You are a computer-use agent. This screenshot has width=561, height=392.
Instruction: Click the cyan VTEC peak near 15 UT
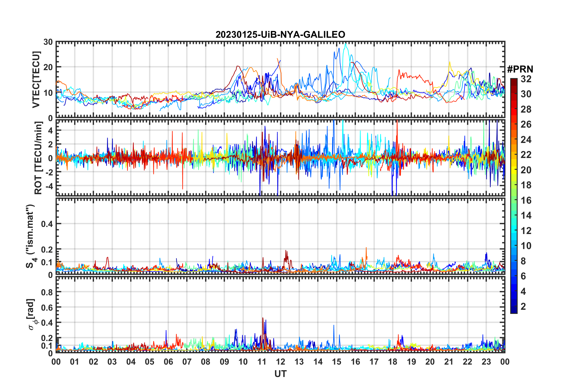pyautogui.click(x=345, y=45)
